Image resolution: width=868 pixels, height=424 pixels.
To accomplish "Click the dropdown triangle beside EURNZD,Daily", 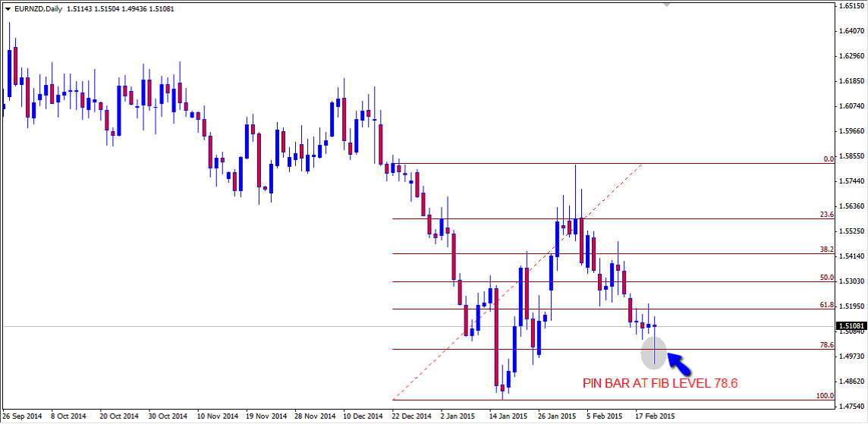I will click(x=8, y=9).
